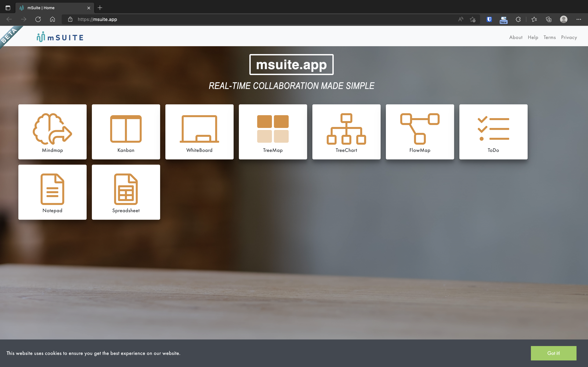Open the Notepad document tile
Image resolution: width=588 pixels, height=367 pixels.
[x=52, y=192]
